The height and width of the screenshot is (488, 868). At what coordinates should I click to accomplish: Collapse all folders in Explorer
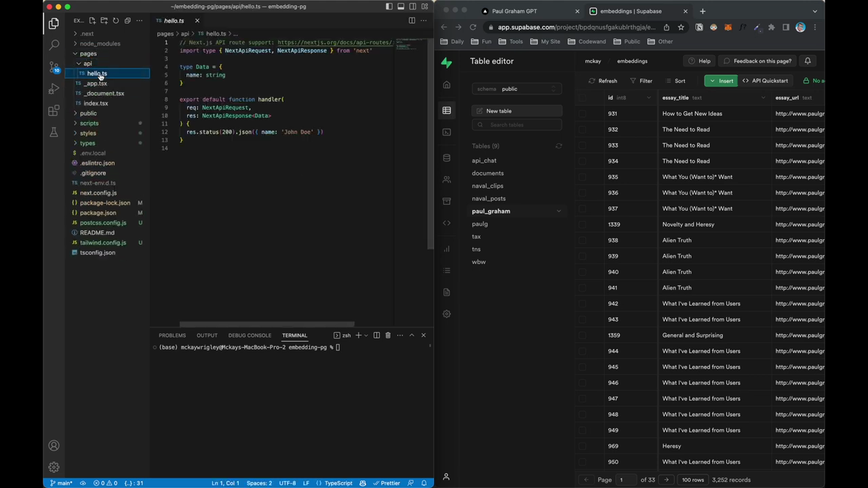(x=127, y=20)
